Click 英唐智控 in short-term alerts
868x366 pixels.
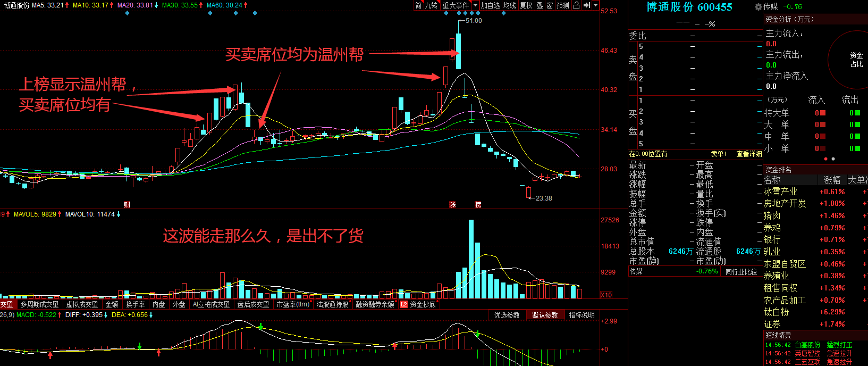tap(807, 353)
